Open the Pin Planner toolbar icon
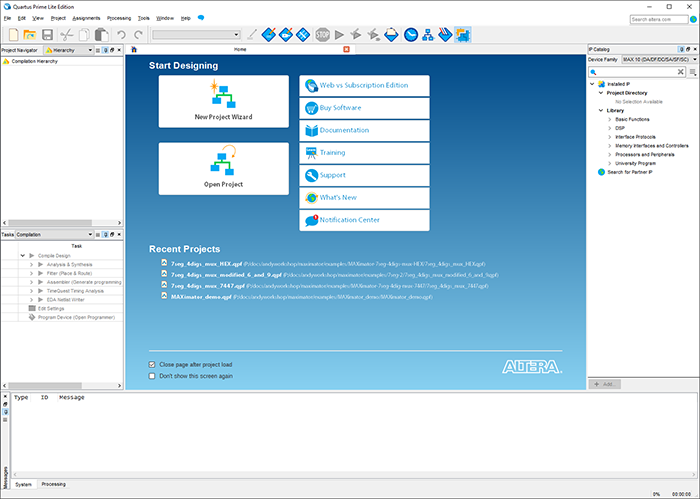The width and height of the screenshot is (700, 499). click(286, 34)
